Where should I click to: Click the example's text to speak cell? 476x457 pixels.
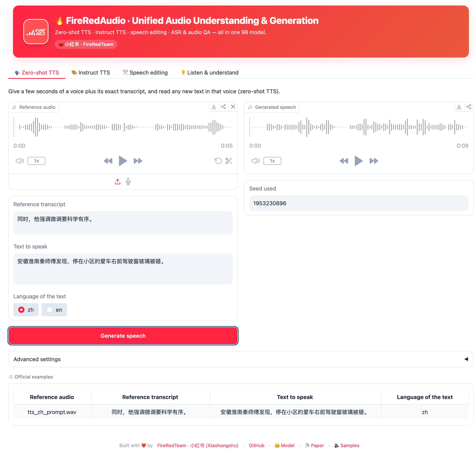point(295,412)
